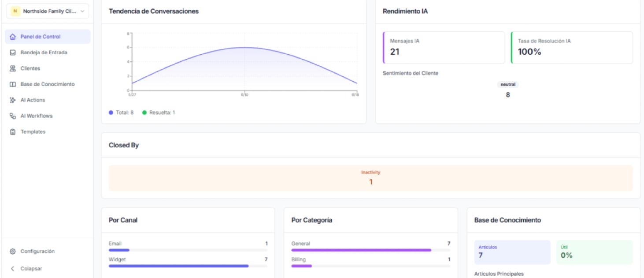Click the Templates clipboard icon
The width and height of the screenshot is (644, 278).
pyautogui.click(x=13, y=132)
